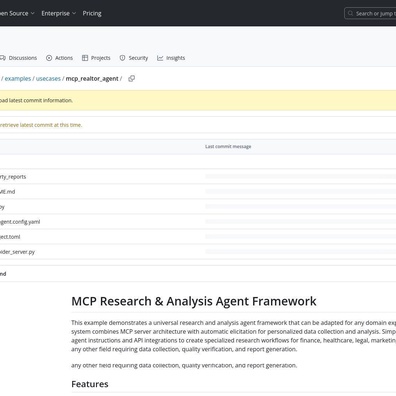396x396 pixels.
Task: Open the pyproject.toml file
Action: [10, 237]
